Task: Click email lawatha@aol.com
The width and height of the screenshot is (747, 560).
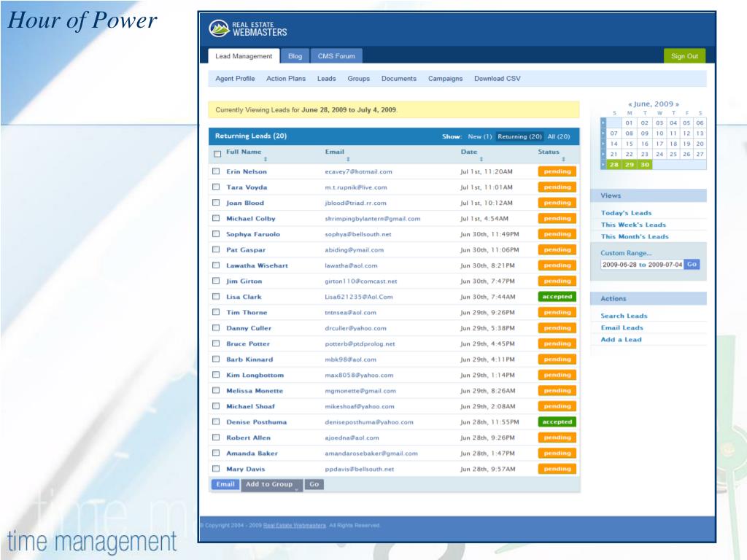Action: point(351,265)
